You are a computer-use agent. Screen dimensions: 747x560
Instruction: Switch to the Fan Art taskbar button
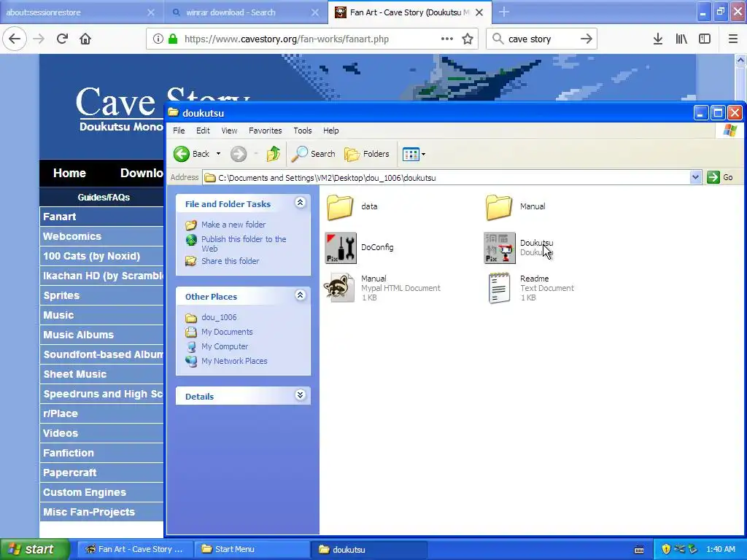pos(135,549)
